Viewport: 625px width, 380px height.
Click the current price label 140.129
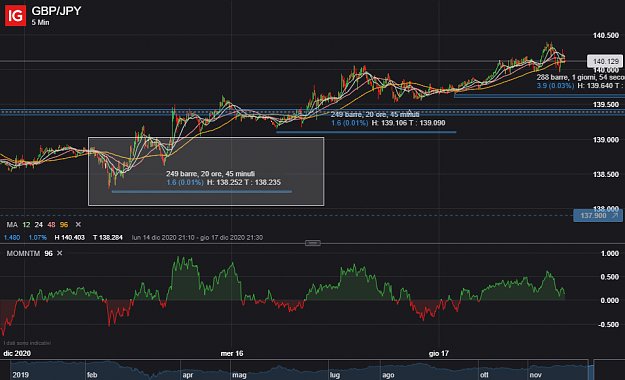coord(605,61)
